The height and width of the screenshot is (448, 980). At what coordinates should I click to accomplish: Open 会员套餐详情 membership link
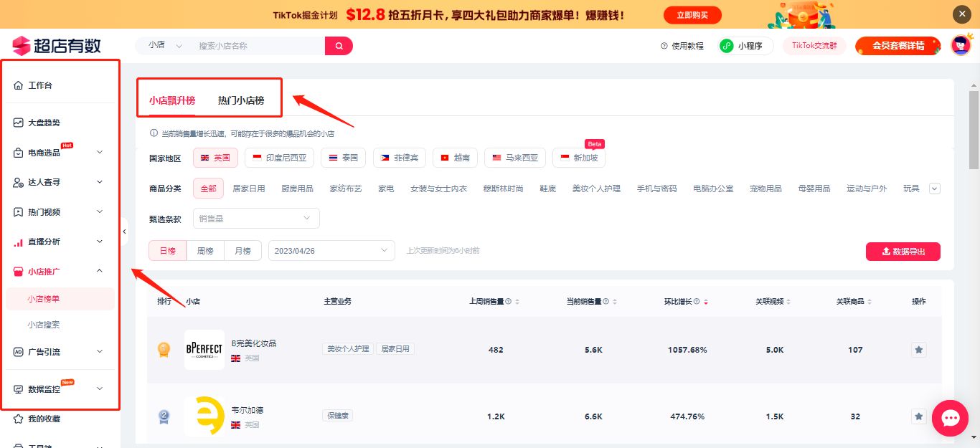coord(897,45)
